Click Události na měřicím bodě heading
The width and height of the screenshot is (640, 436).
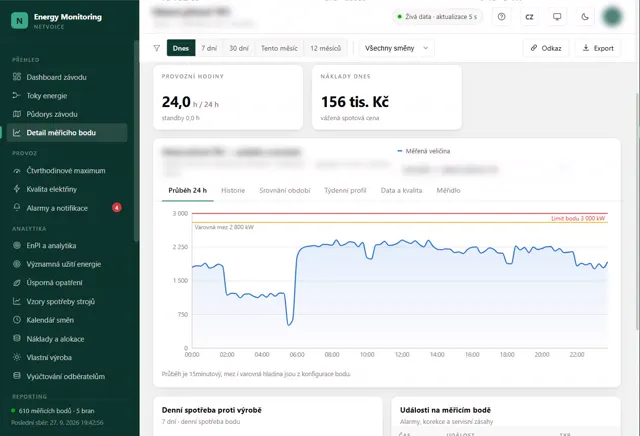[445, 410]
